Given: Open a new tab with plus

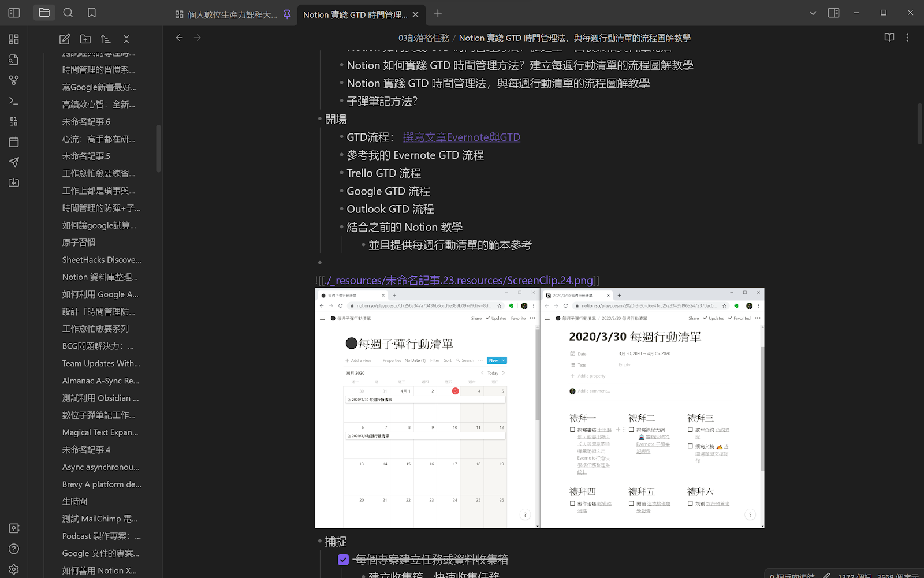Looking at the screenshot, I should pos(438,13).
